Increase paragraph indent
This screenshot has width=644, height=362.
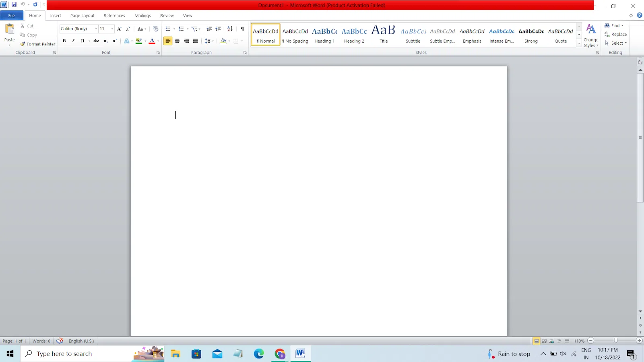pyautogui.click(x=218, y=29)
